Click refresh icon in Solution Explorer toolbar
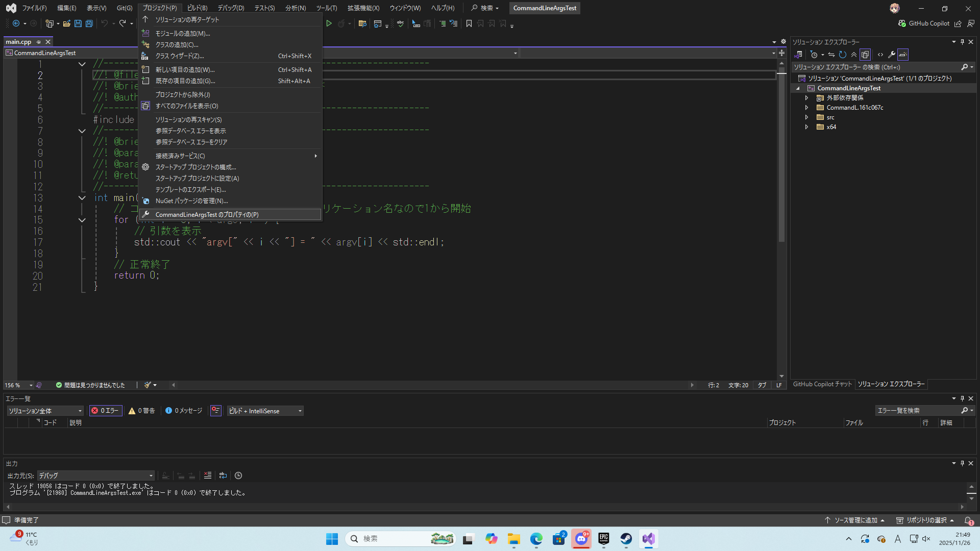980x551 pixels. click(x=843, y=55)
